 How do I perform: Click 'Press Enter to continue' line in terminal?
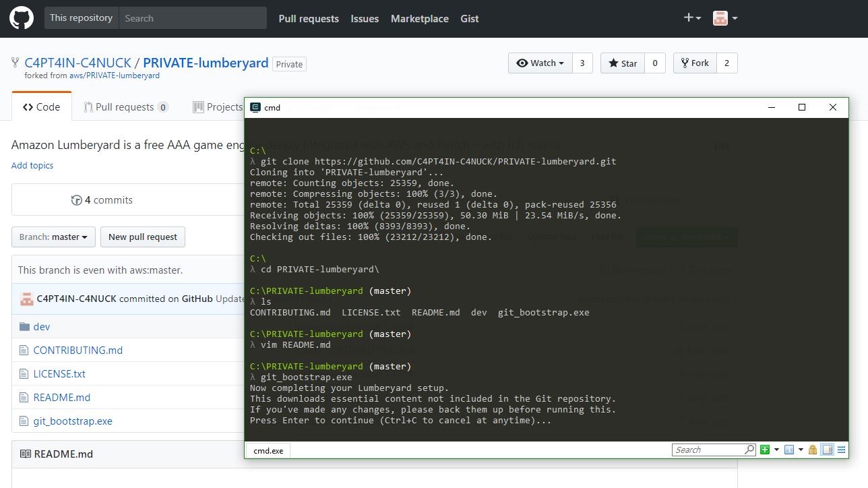(x=400, y=421)
